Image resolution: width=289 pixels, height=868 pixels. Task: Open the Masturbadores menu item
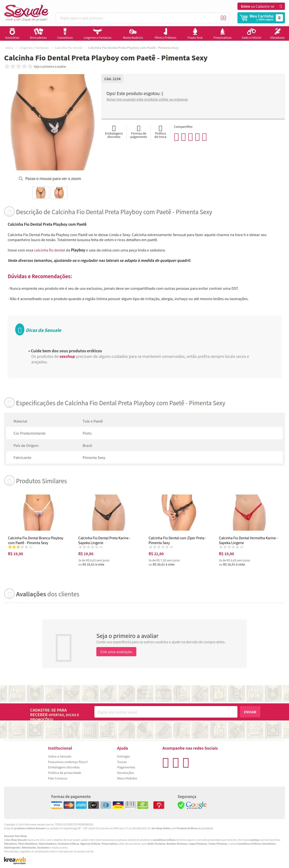pos(133,33)
